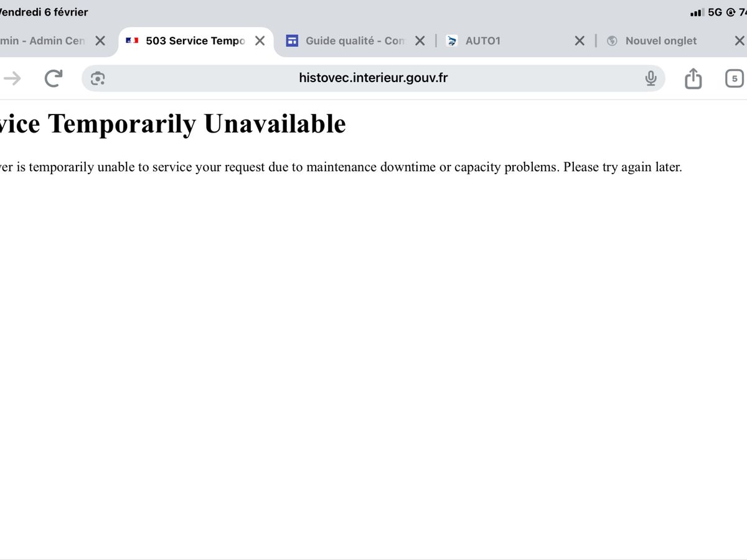
Task: Tap the French flag favicon on 503 tab
Action: [x=132, y=40]
